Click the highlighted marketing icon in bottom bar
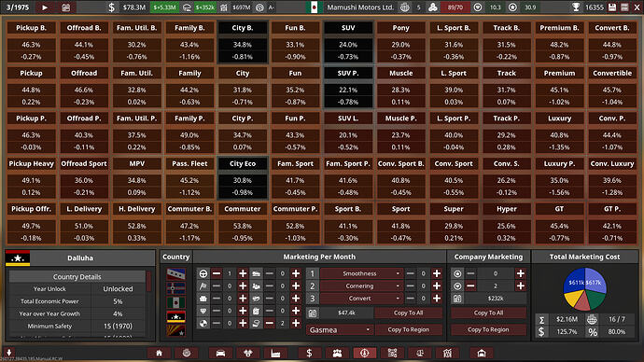This screenshot has height=362, width=644. (x=365, y=353)
